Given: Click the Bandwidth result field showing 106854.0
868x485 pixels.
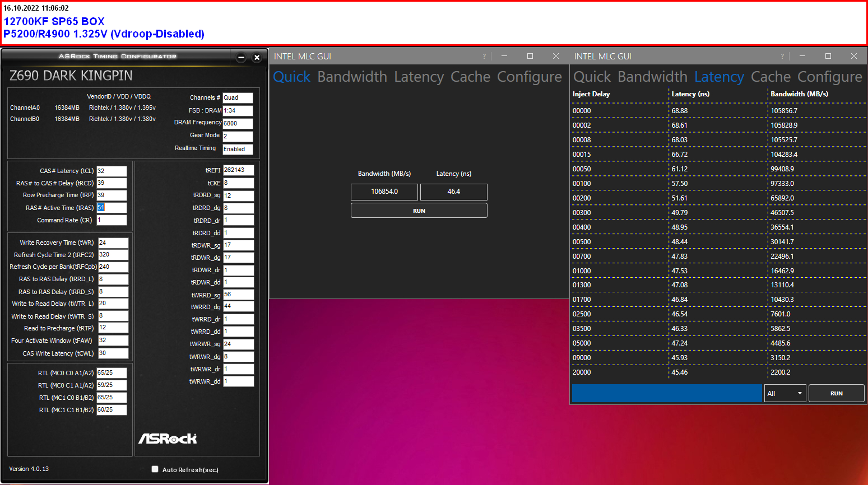Looking at the screenshot, I should (384, 192).
